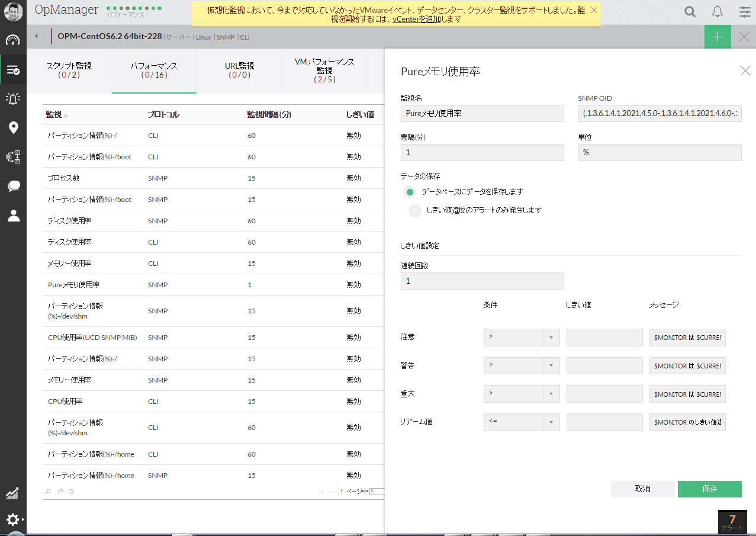Click the 保存 save button
Viewport: 756px width, 536px height.
click(x=709, y=489)
